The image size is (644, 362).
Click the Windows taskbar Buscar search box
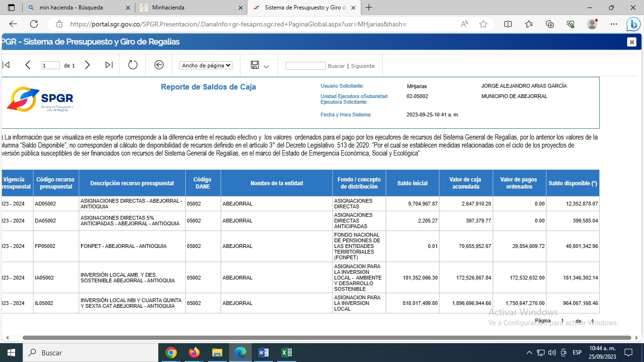coord(91,353)
